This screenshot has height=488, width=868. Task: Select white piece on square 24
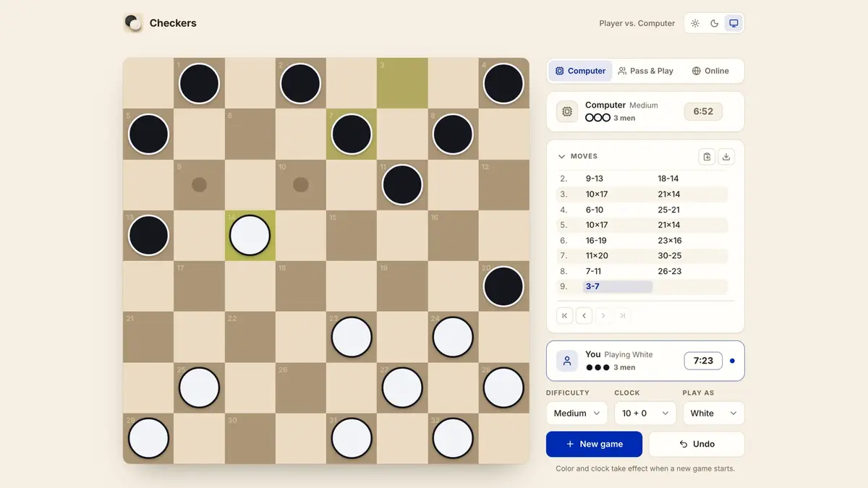pyautogui.click(x=453, y=337)
